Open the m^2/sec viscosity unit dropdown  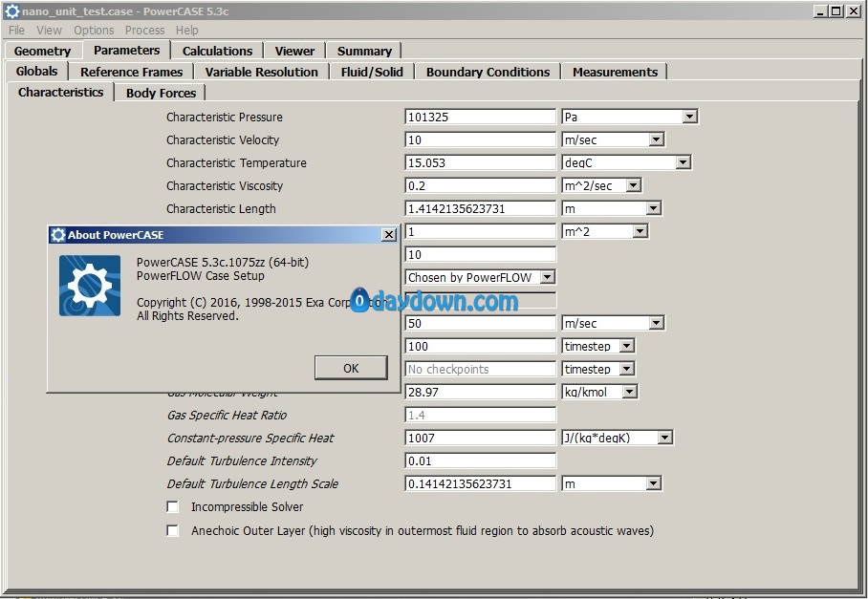(633, 185)
